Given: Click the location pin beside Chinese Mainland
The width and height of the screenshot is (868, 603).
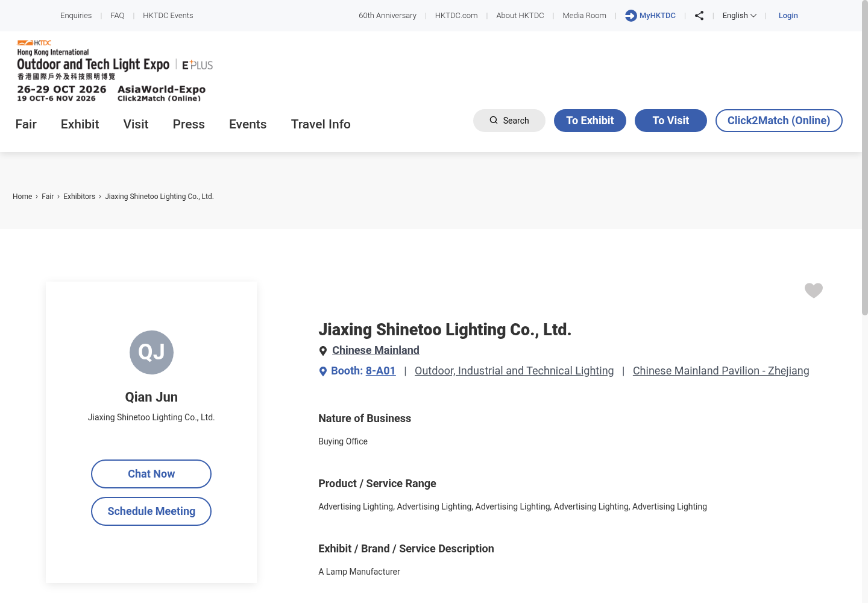Looking at the screenshot, I should pos(323,351).
